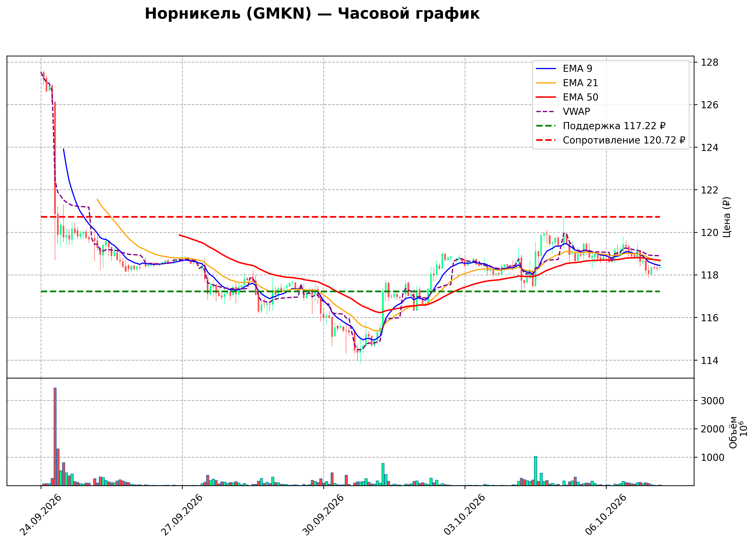Click the volume axis value "1000"
The image size is (756, 544).
pos(713,458)
